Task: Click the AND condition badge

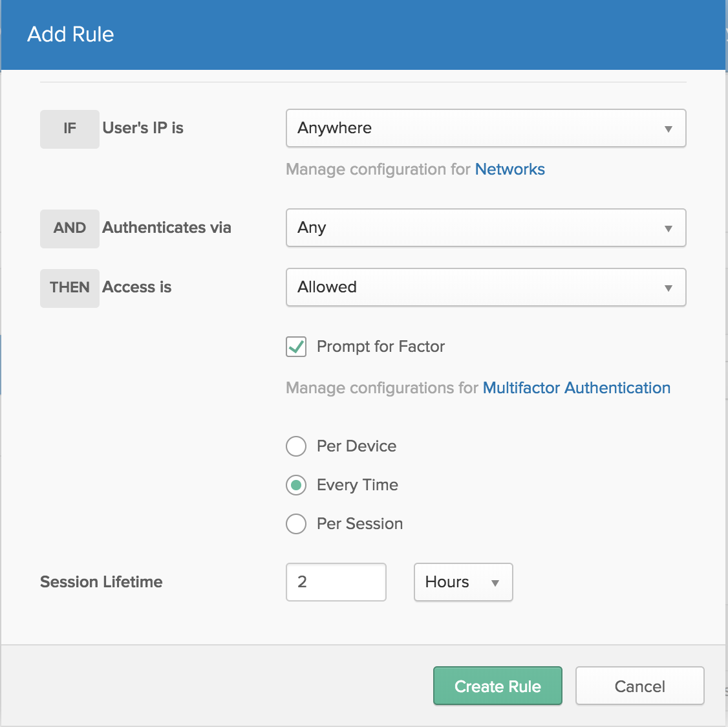Action: point(70,228)
